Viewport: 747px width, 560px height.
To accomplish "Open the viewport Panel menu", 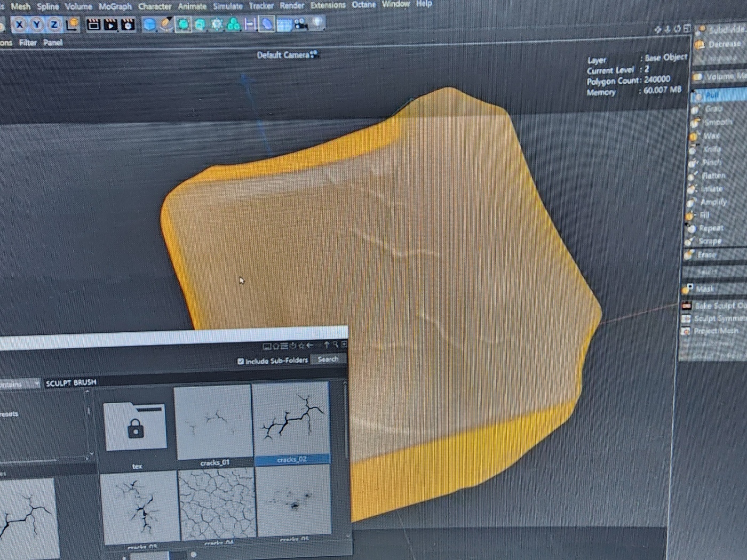I will (53, 43).
